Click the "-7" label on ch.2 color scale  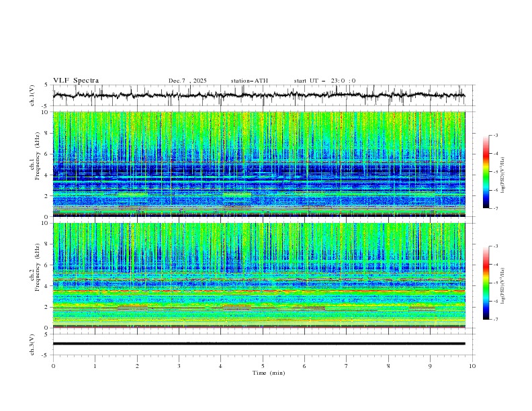pyautogui.click(x=496, y=319)
